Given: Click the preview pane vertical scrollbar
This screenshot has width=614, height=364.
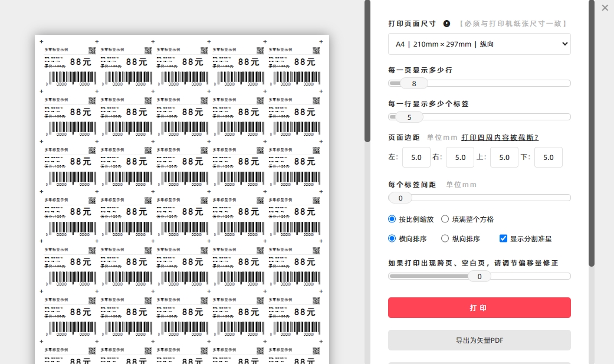Looking at the screenshot, I should (367, 71).
